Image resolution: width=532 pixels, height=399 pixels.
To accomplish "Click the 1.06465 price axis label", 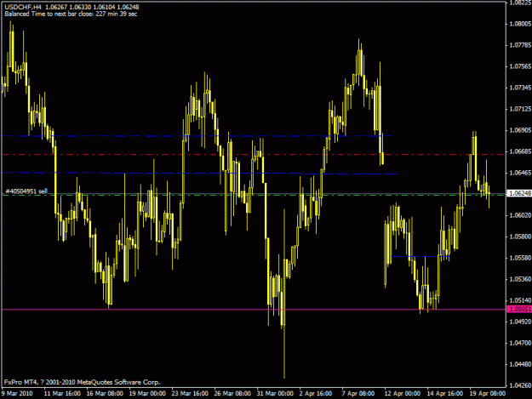I will click(520, 173).
